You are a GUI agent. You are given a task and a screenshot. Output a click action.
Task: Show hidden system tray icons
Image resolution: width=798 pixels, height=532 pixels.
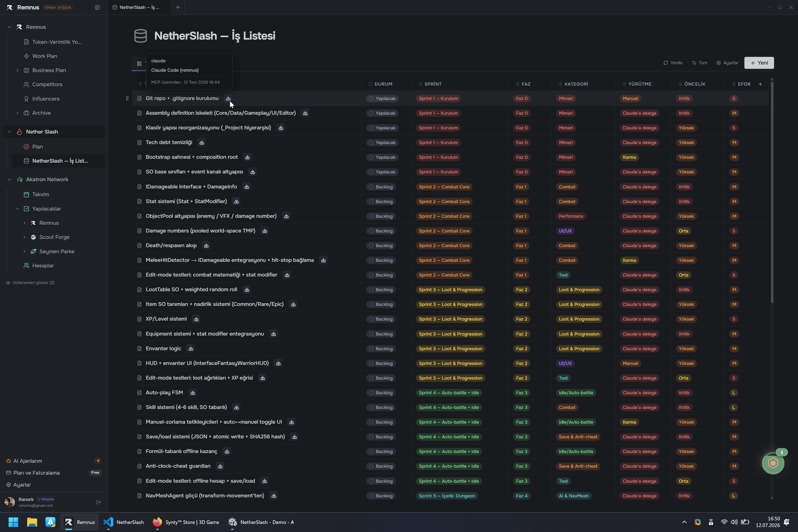coord(684,522)
